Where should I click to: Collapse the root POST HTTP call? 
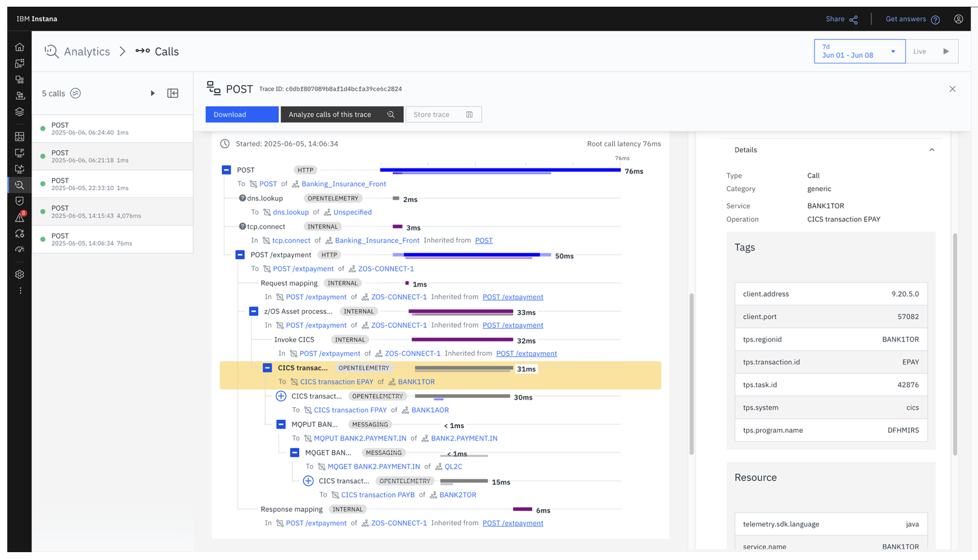226,170
